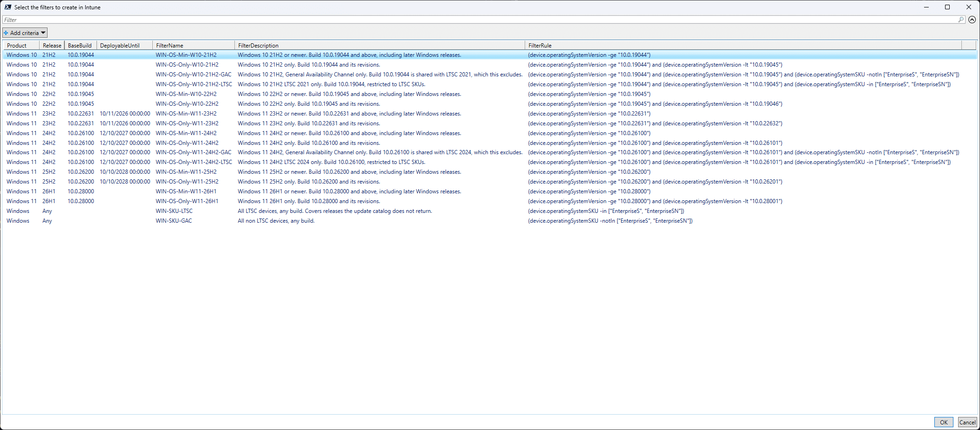Screen dimensions: 980x430
Task: Select the WIN-OS-Min-W11-26H1 filter name
Action: tap(186, 191)
